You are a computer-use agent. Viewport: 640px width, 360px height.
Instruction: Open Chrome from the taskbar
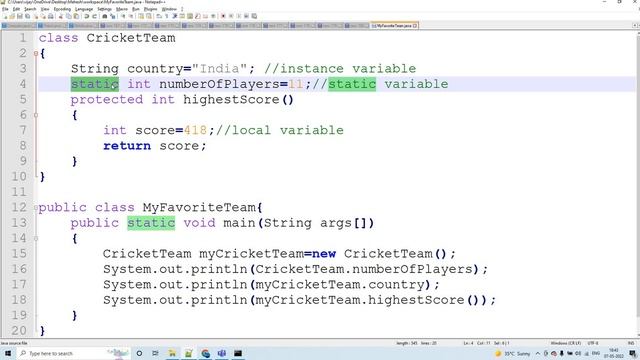(205, 353)
